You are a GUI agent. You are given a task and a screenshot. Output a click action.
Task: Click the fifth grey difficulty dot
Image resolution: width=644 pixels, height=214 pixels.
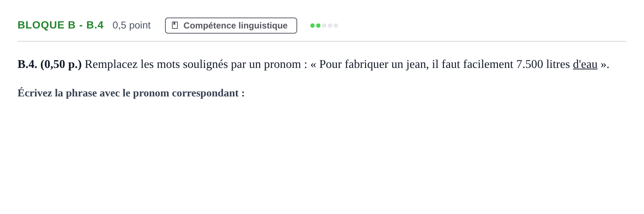[x=336, y=26]
